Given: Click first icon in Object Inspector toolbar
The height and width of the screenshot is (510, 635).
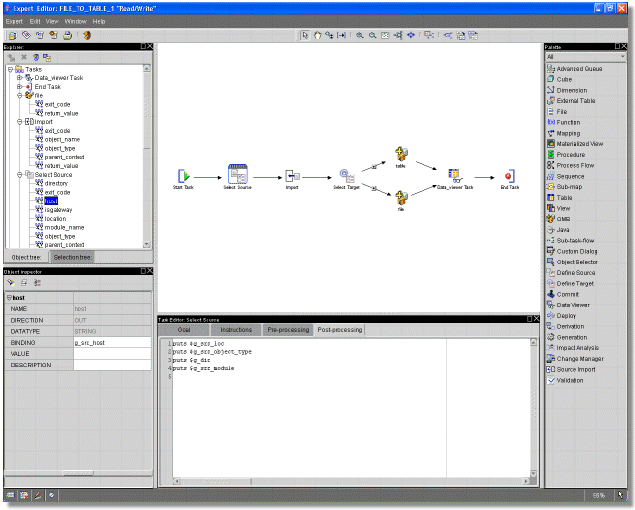Looking at the screenshot, I should pyautogui.click(x=11, y=282).
